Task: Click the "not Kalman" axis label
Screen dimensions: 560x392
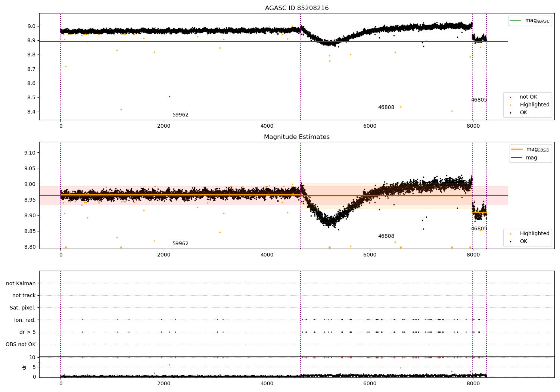Action: pyautogui.click(x=21, y=283)
